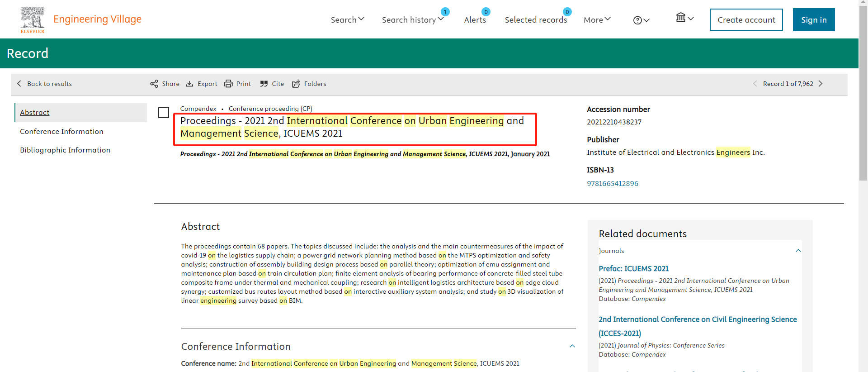Open ISBN-13 link 9781665412896
This screenshot has width=868, height=372.
click(x=613, y=183)
